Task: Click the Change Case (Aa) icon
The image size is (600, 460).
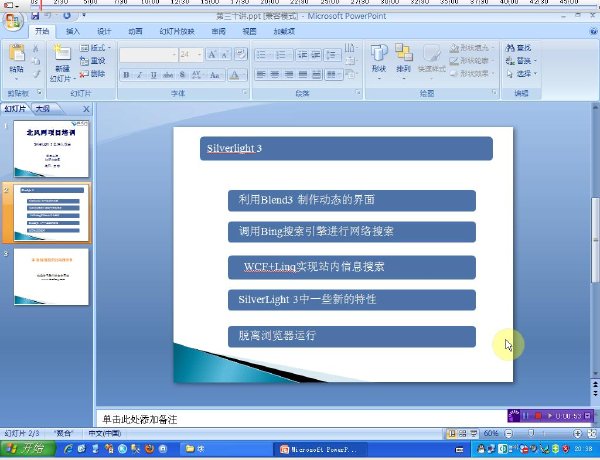Action: tap(215, 75)
